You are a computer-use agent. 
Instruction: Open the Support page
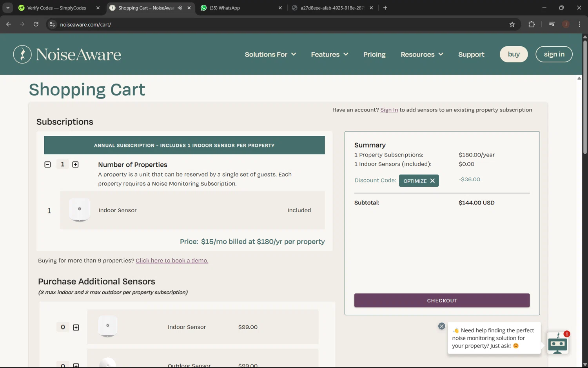(x=471, y=55)
